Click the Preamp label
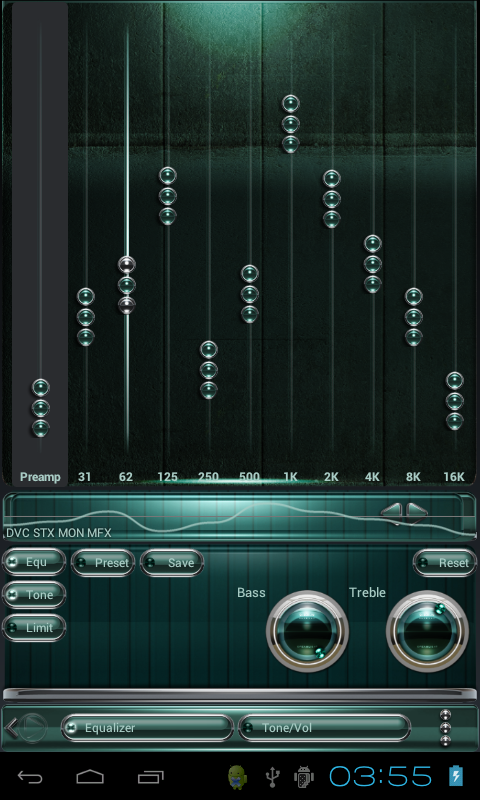The image size is (480, 800). pos(40,477)
